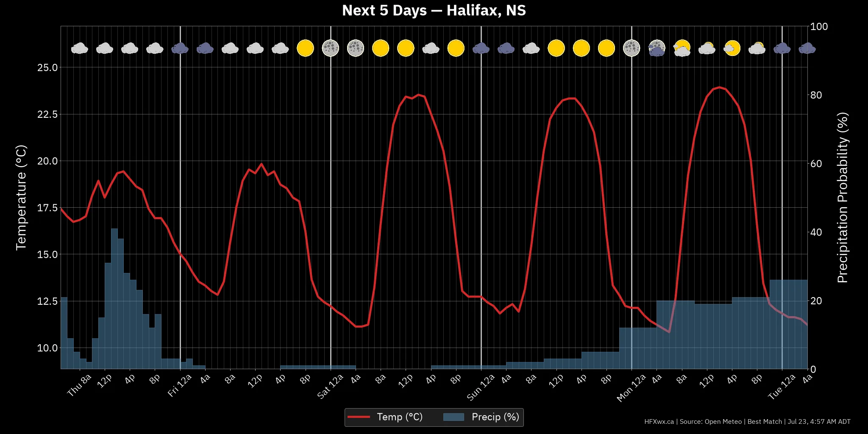This screenshot has height=434, width=868.
Task: Select the dark cloud icon at Sunday 12 AM
Action: click(481, 48)
